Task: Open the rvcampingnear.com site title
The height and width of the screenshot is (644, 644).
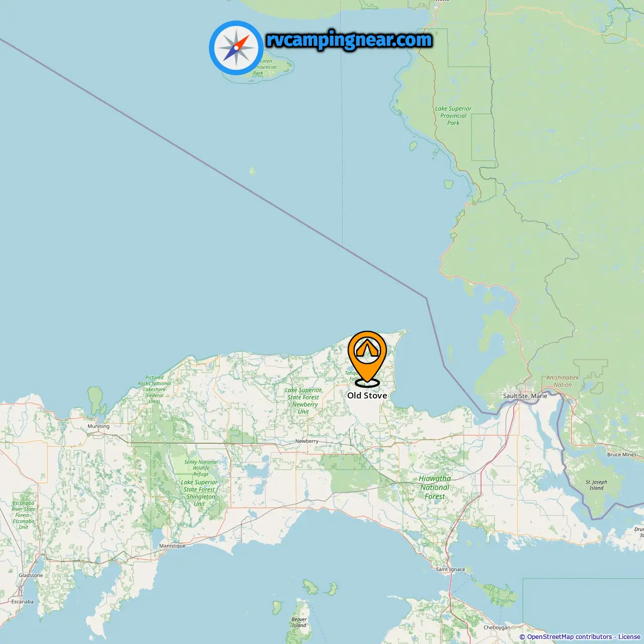Action: [349, 40]
